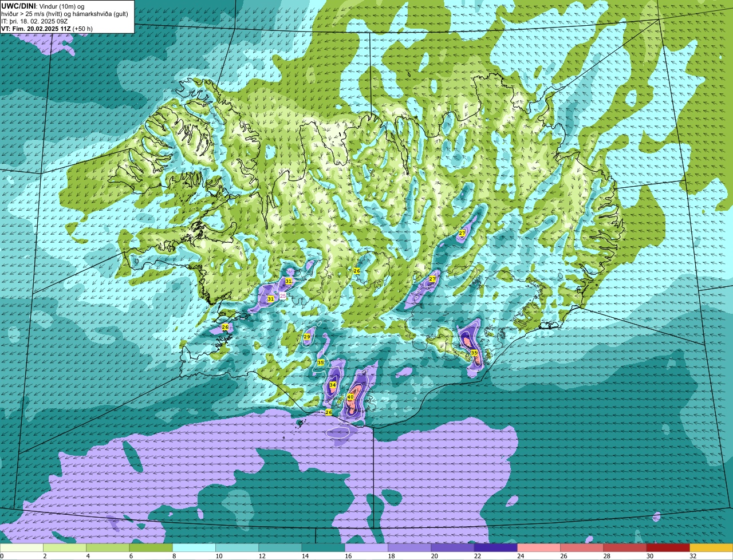Pick the 14–16 m/s dark teal legend swatch
The height and width of the screenshot is (560, 733).
coord(323,548)
